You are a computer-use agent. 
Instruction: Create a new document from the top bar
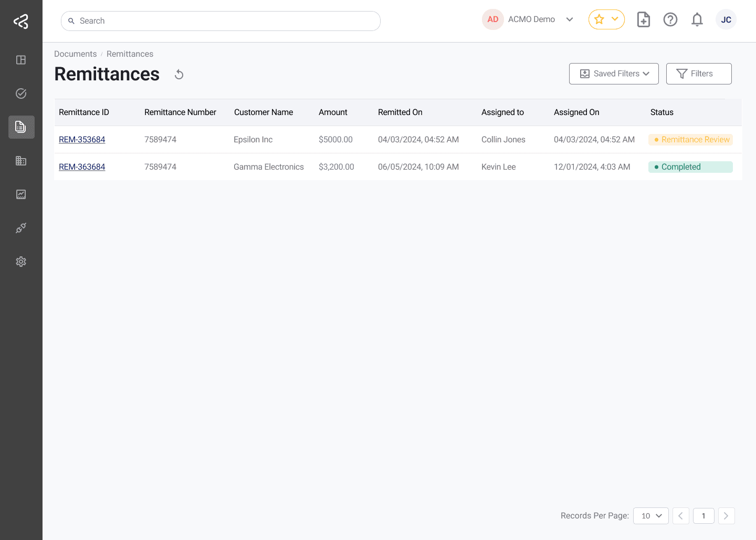click(x=643, y=19)
